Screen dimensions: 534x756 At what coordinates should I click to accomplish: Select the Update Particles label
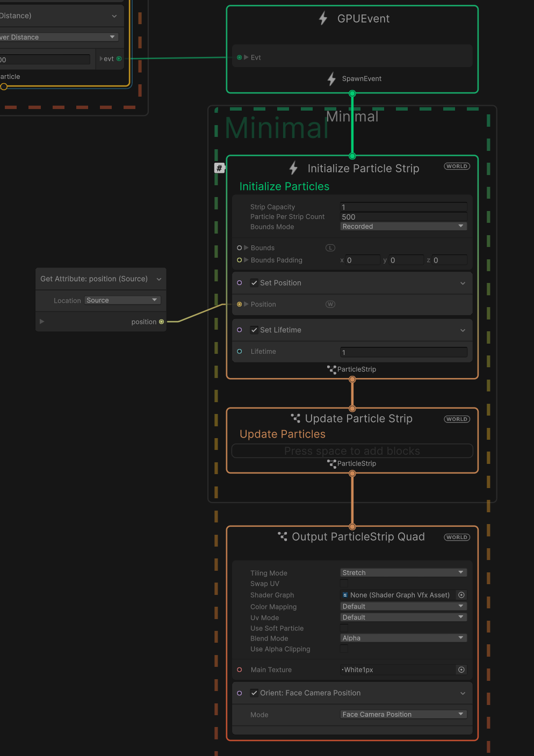(x=283, y=434)
